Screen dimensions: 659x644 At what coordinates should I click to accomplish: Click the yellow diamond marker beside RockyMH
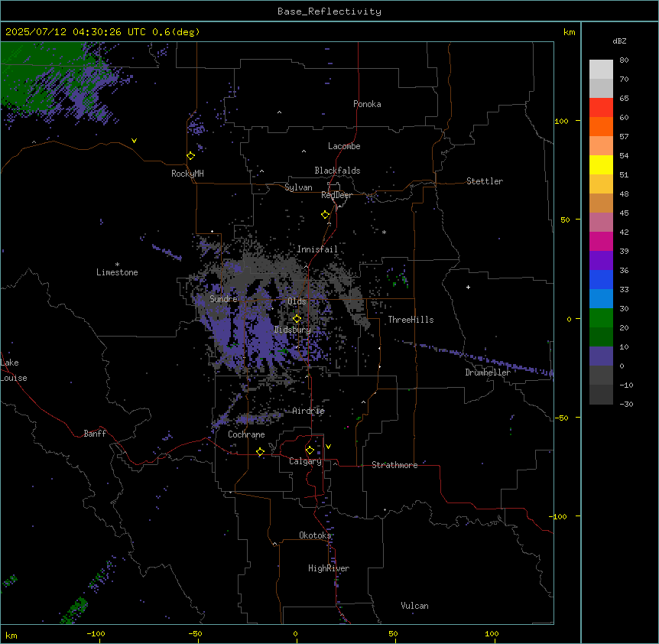click(191, 156)
